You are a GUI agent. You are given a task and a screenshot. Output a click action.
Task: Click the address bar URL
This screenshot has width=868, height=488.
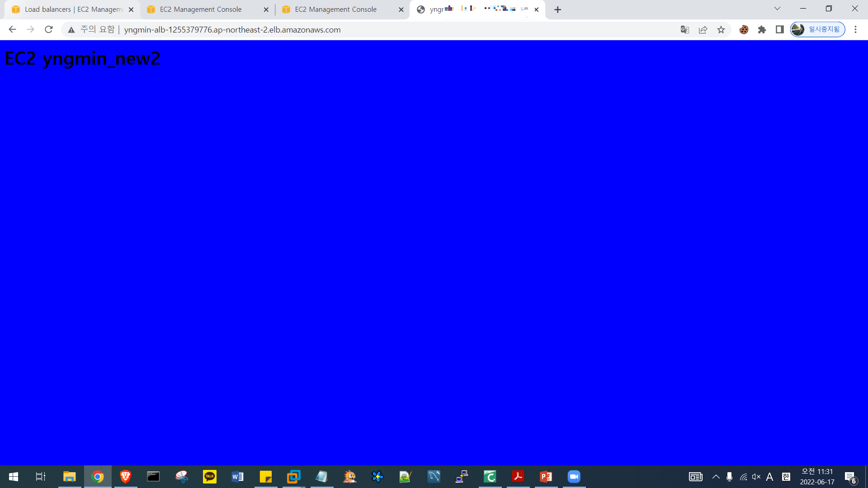pos(232,30)
